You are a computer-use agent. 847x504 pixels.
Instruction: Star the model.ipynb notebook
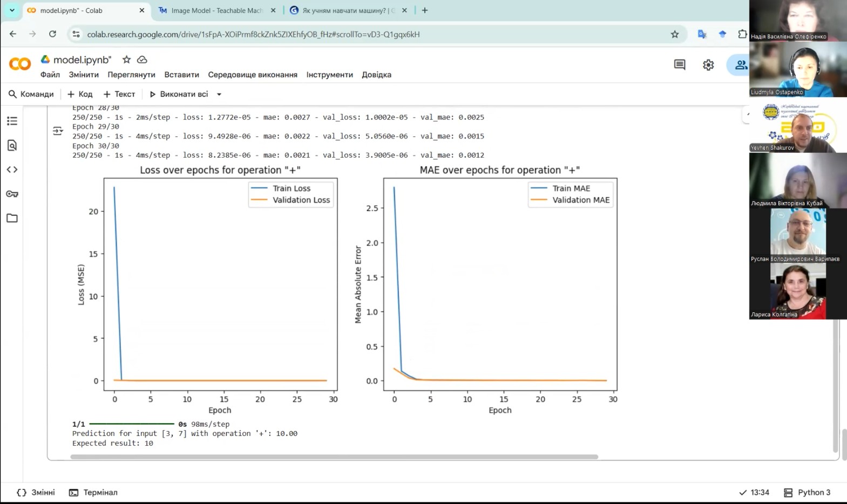coord(126,59)
